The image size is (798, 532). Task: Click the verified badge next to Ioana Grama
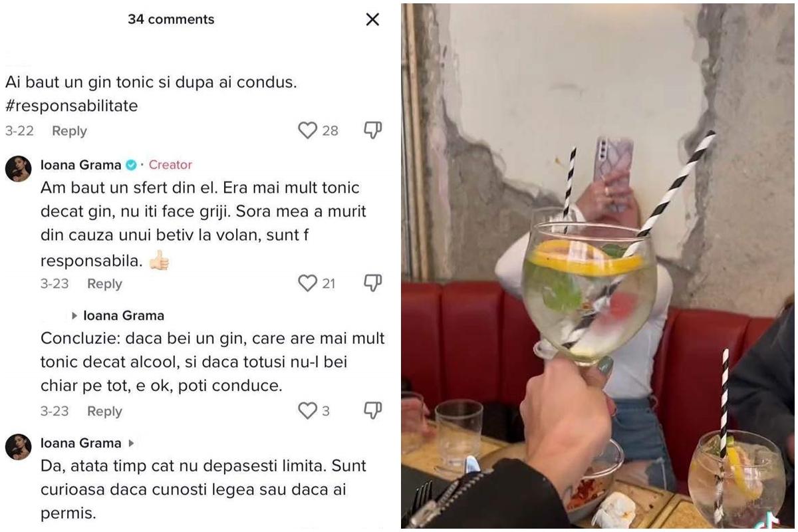tap(131, 165)
